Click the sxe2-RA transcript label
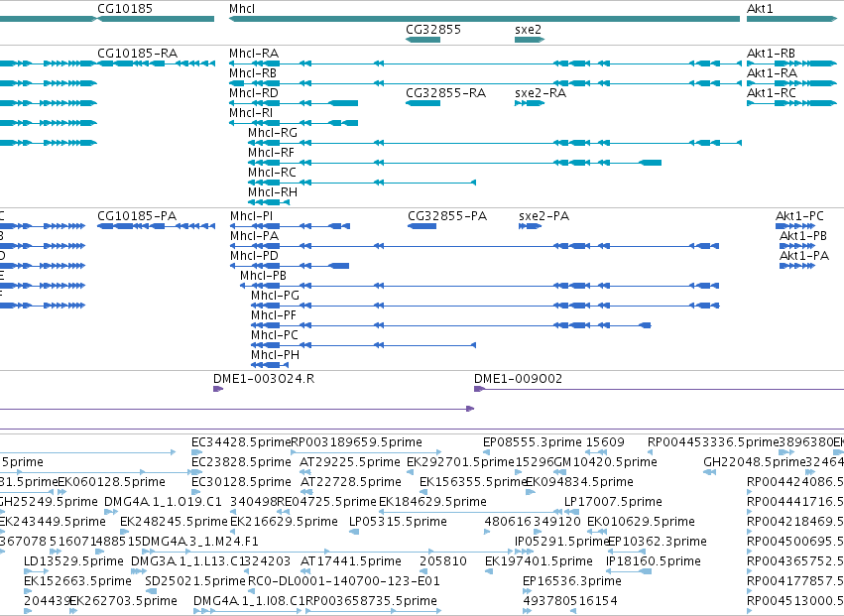This screenshot has width=844, height=616. pos(541,93)
